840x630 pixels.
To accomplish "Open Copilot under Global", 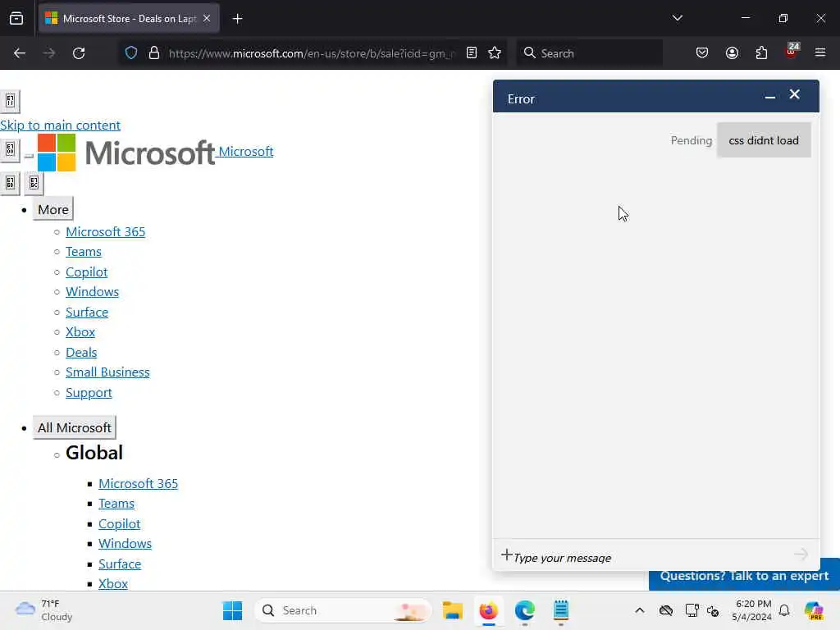I will pos(120,524).
